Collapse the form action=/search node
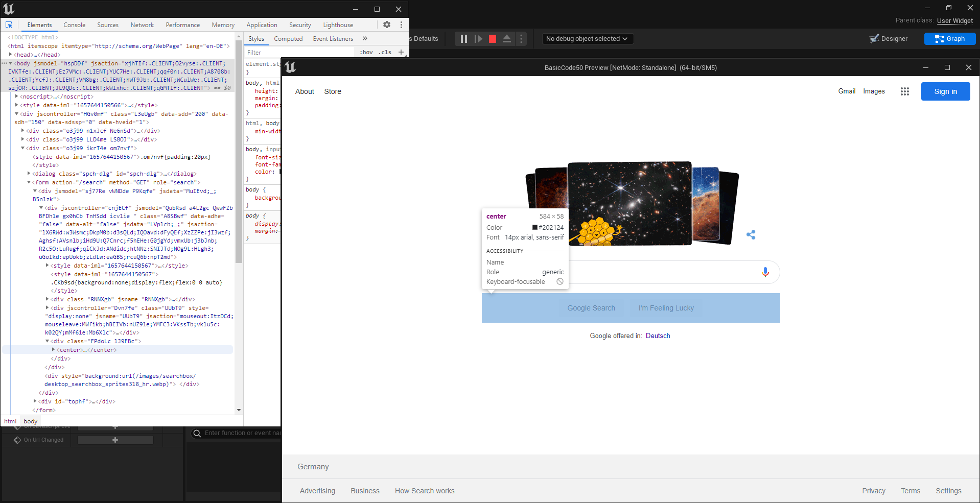The image size is (980, 503). tap(29, 182)
